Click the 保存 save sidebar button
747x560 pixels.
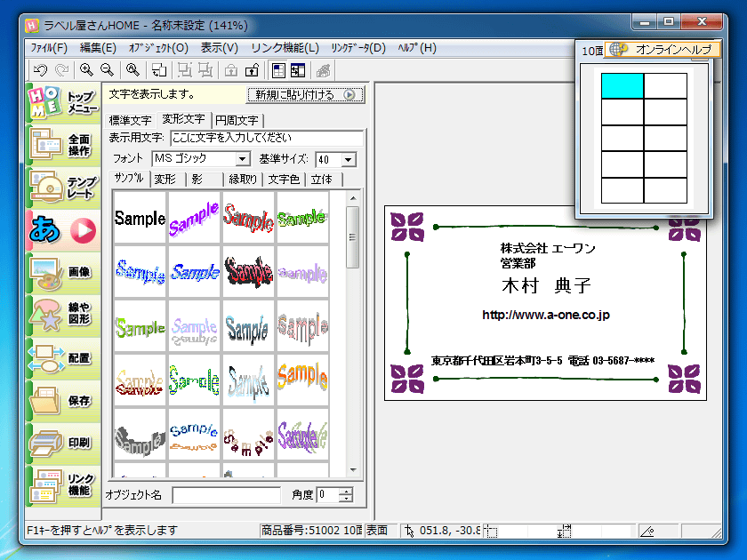click(x=63, y=401)
